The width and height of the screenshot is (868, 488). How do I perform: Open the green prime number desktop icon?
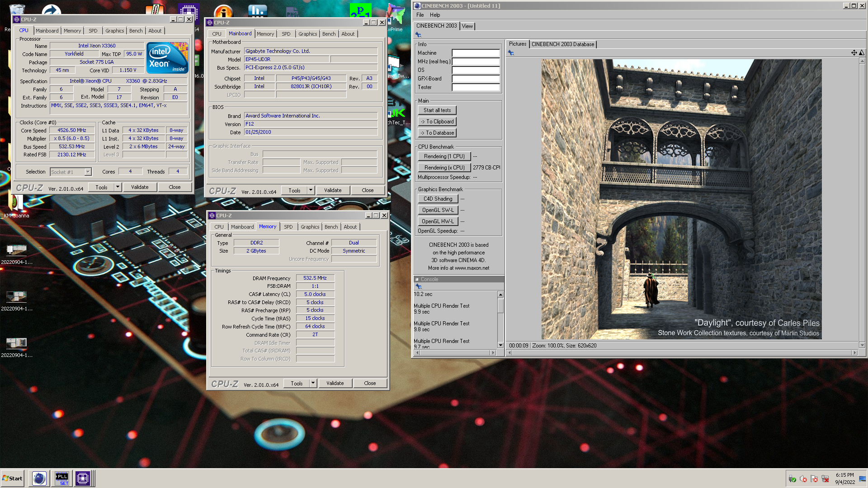[360, 10]
